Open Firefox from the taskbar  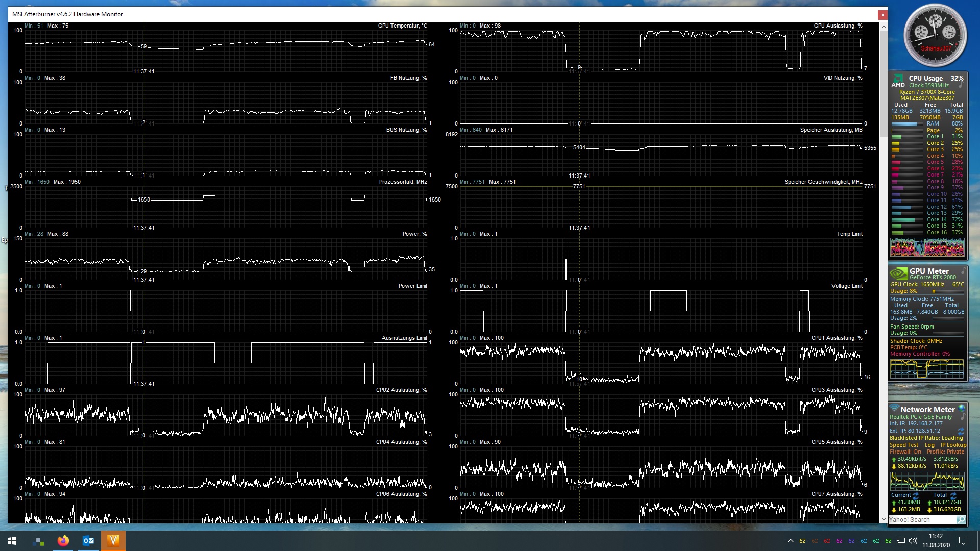click(x=63, y=541)
